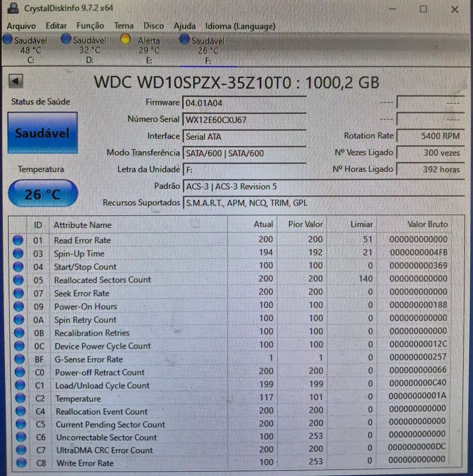
Task: Click the Letra da Unidade field F:
Action: click(x=244, y=170)
